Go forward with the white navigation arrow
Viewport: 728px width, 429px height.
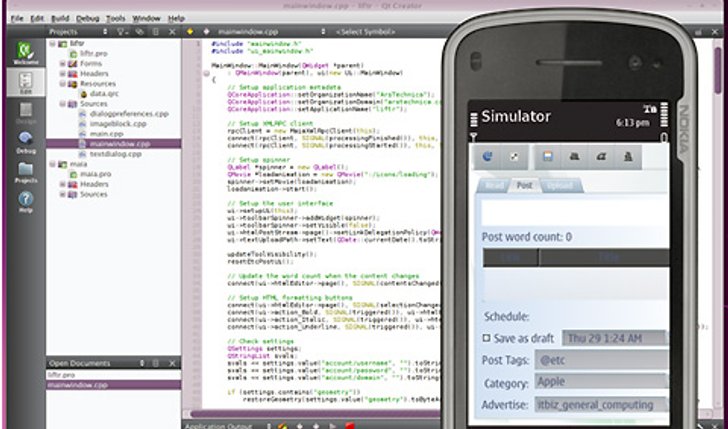tap(206, 32)
